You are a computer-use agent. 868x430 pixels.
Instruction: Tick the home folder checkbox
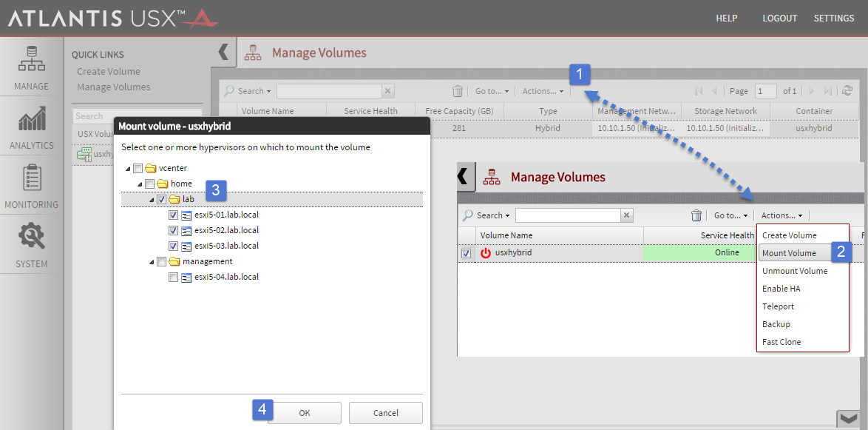coord(149,184)
